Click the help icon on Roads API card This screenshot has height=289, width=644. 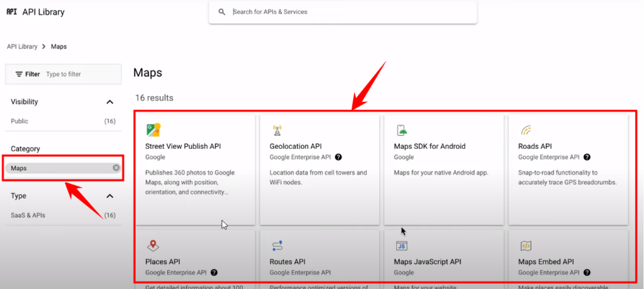[x=587, y=157]
